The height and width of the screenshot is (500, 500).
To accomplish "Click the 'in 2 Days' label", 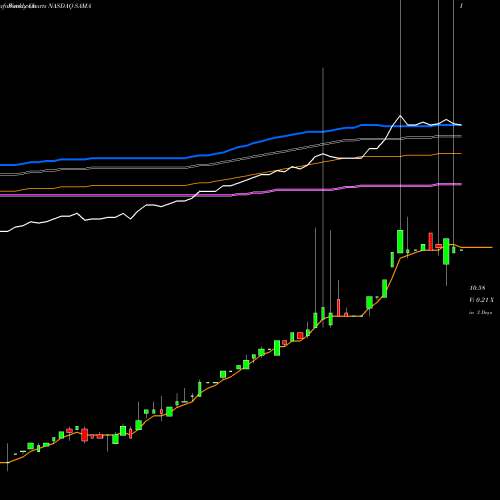I will tap(481, 312).
